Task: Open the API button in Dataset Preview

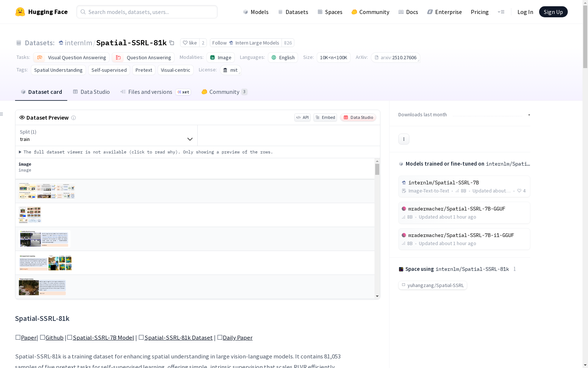Action: point(302,117)
